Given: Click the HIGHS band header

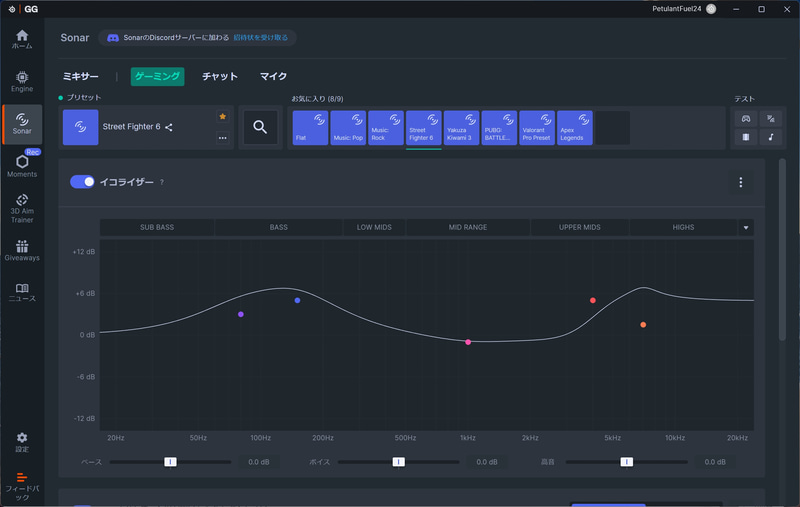Looking at the screenshot, I should point(683,227).
